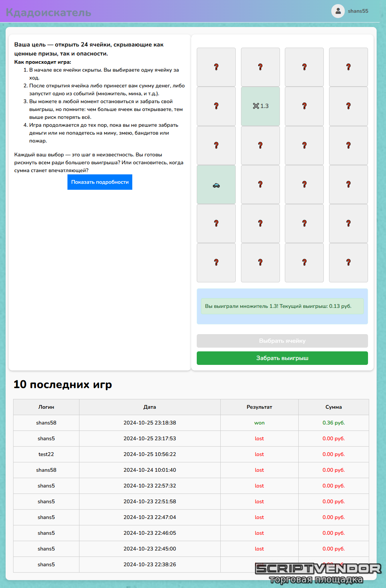Open hidden cell in fourth row, third column

tap(304, 184)
